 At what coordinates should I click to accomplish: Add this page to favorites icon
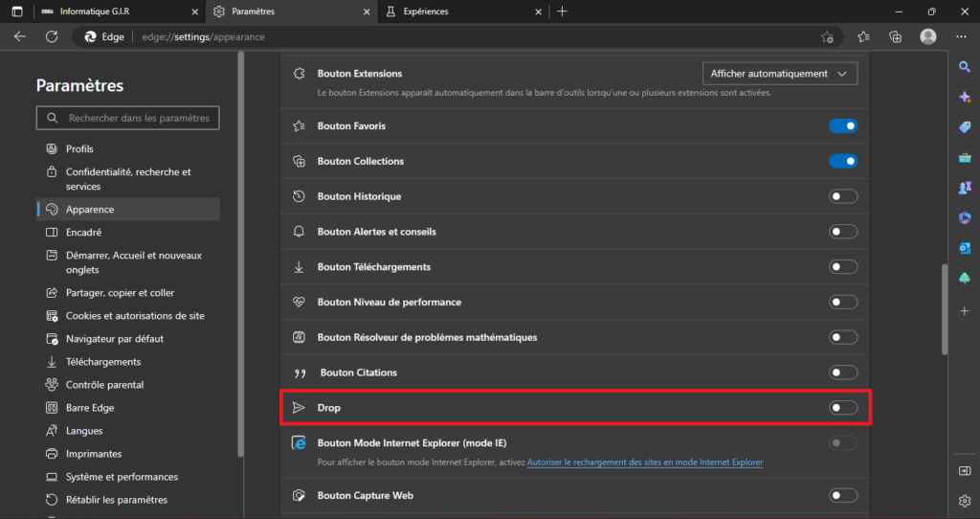827,37
